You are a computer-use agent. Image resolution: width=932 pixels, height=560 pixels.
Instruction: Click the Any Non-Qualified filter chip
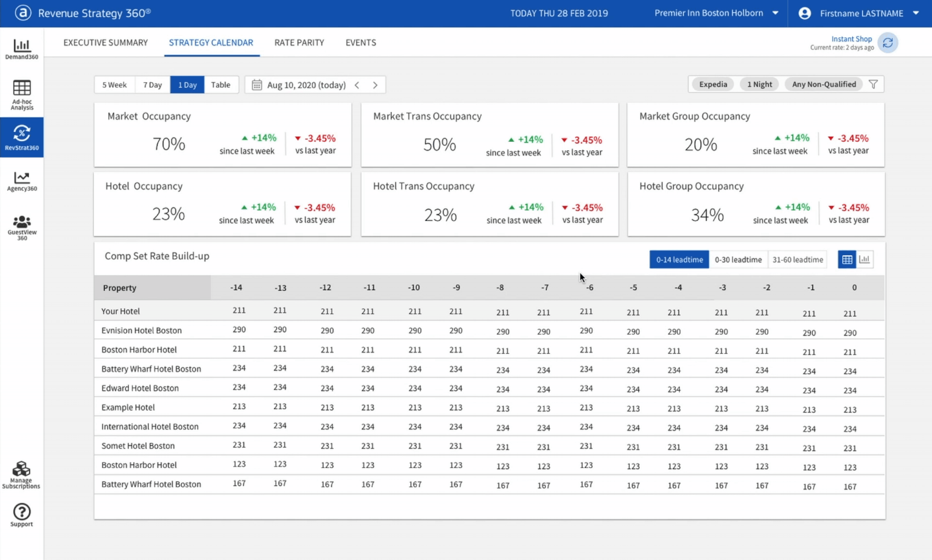[x=824, y=84]
